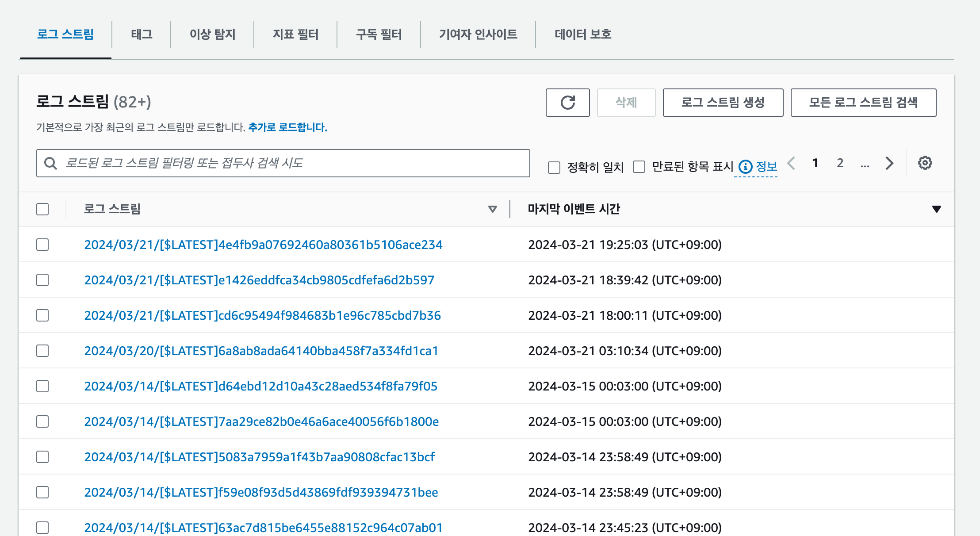Click 로그 스트림 생성 button
This screenshot has height=536, width=980.
(x=723, y=103)
